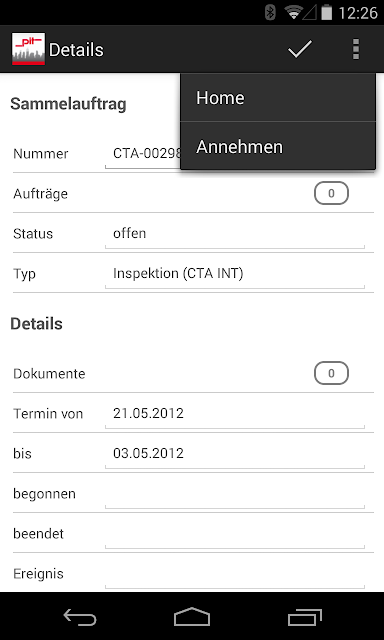Select Home from the overflow menu
Viewport: 384px width, 640px height.
[278, 98]
